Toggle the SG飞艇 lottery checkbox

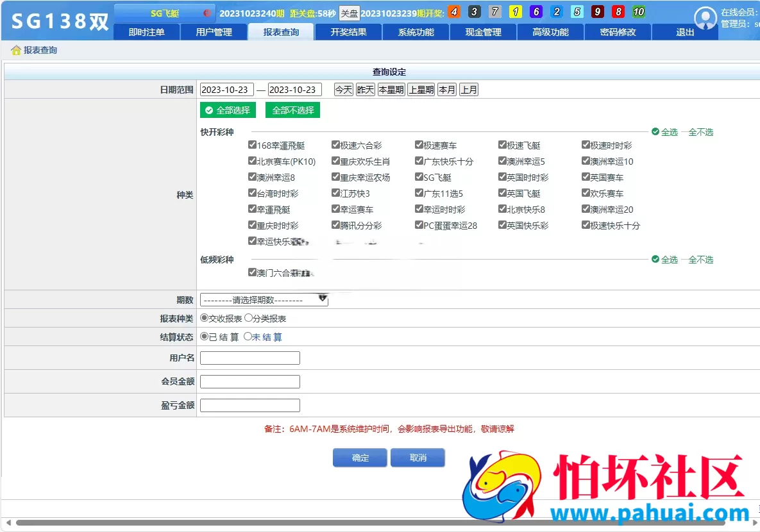419,176
